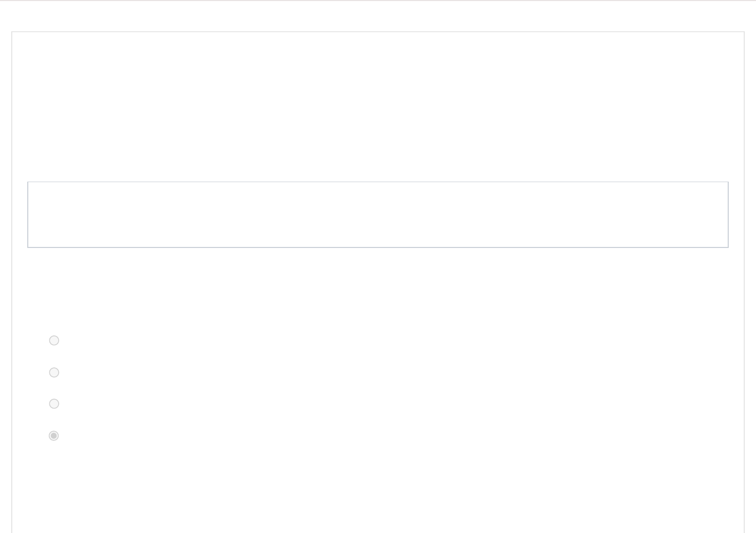Click the bottom radio button in the list
This screenshot has width=756, height=533.
tap(54, 436)
